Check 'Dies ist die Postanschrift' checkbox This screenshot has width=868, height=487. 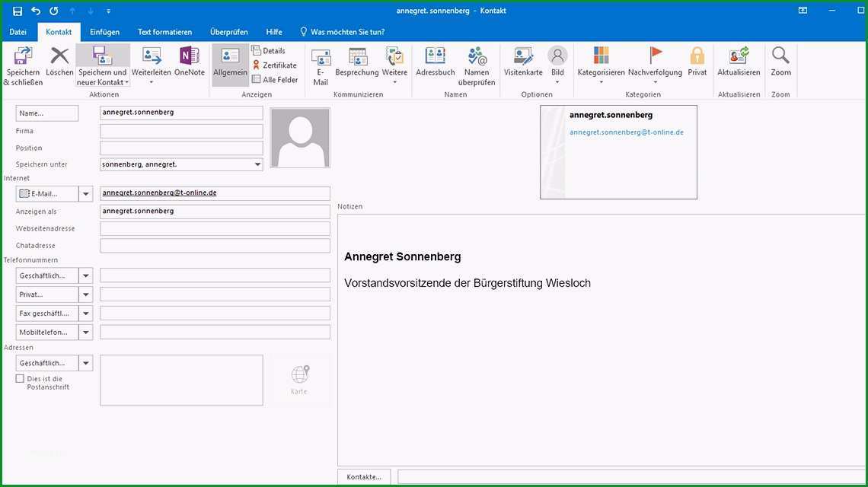coord(20,378)
